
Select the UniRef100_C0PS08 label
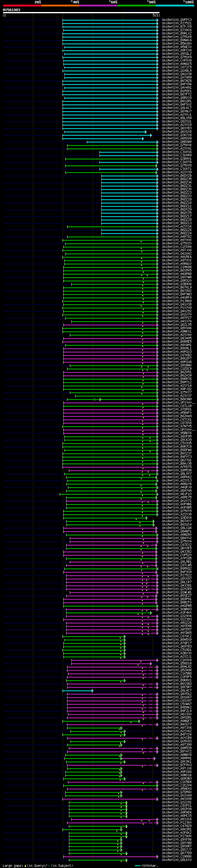[177, 60]
